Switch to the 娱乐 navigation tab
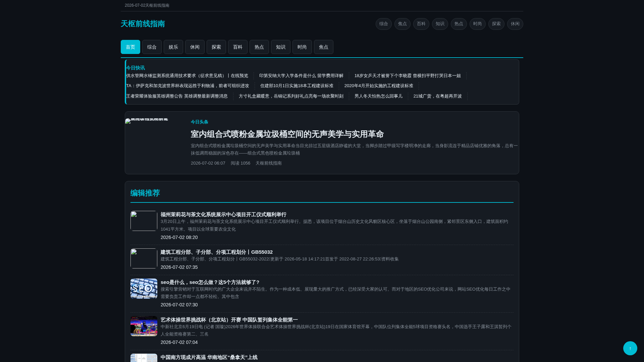The width and height of the screenshot is (644, 362). (173, 47)
